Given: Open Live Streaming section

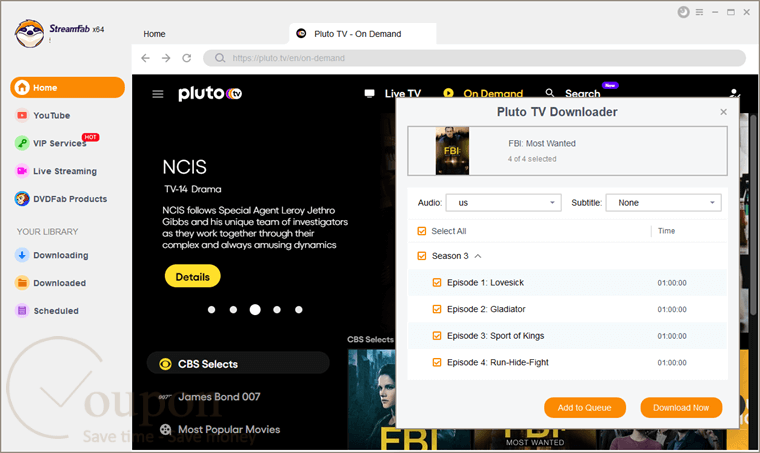Looking at the screenshot, I should tap(56, 171).
